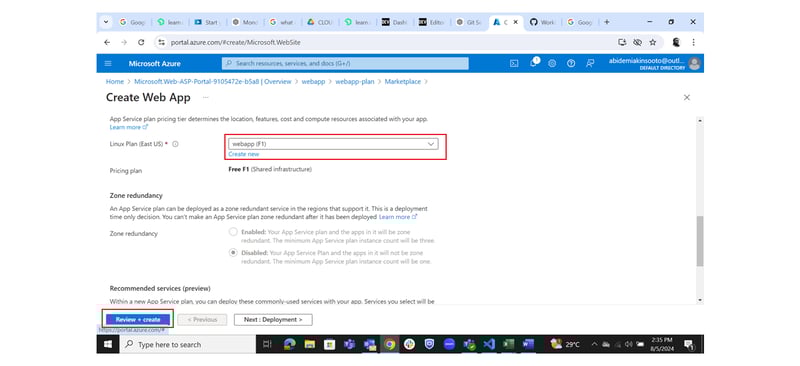
Task: Open Visual Studio Code from the taskbar
Action: click(x=488, y=345)
